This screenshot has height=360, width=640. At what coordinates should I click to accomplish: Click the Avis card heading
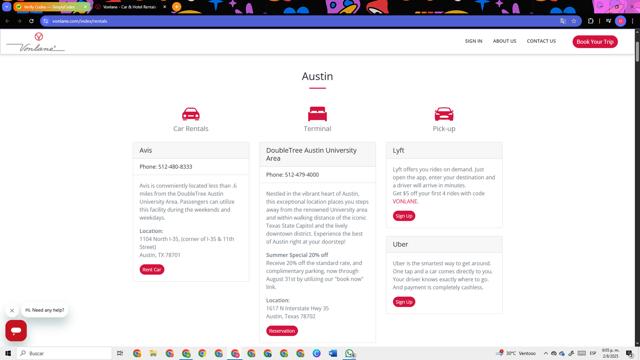pyautogui.click(x=146, y=150)
